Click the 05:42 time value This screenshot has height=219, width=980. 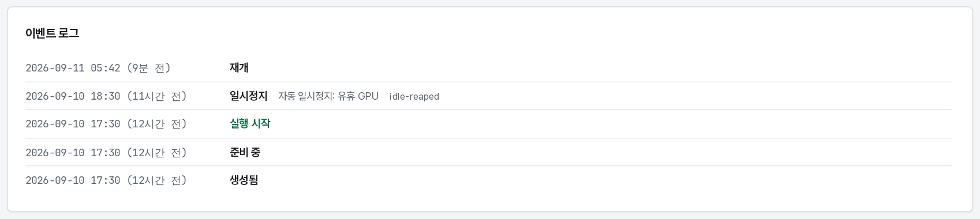coord(106,68)
